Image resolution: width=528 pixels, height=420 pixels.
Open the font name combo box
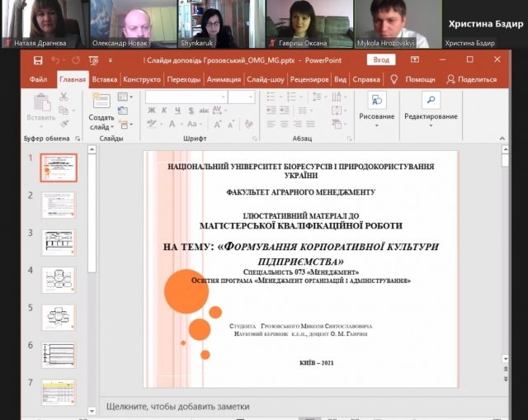point(186,97)
